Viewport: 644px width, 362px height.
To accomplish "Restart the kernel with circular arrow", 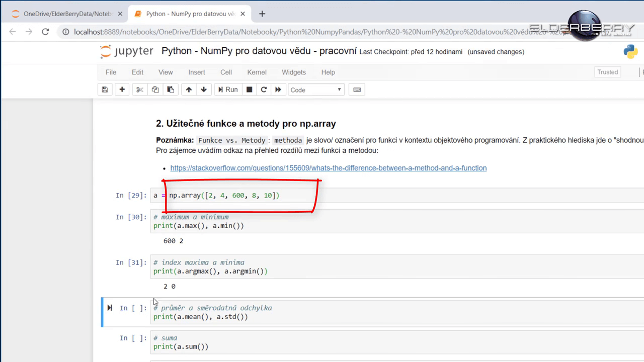I will point(263,89).
